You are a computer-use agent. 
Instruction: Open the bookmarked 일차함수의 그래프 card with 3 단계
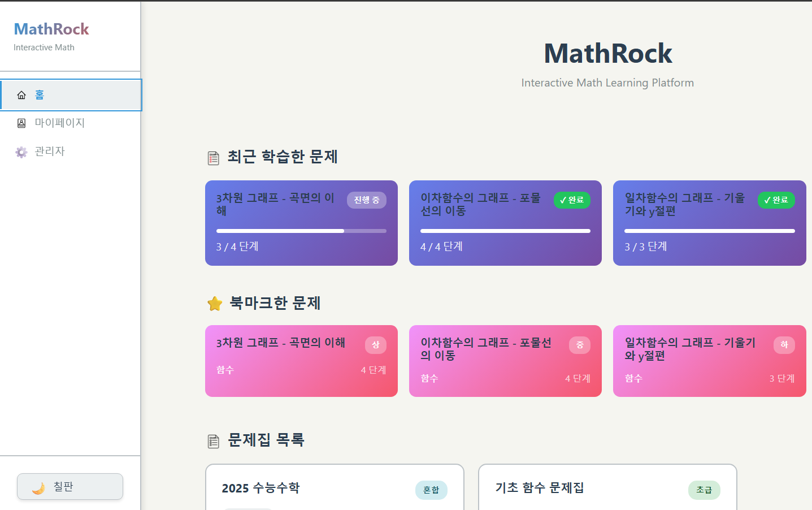(x=709, y=361)
